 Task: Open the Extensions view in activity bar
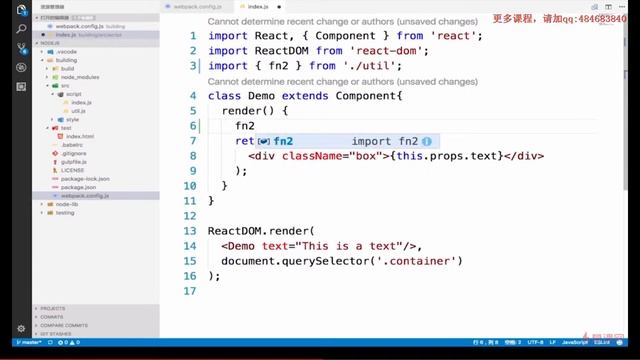(21, 87)
